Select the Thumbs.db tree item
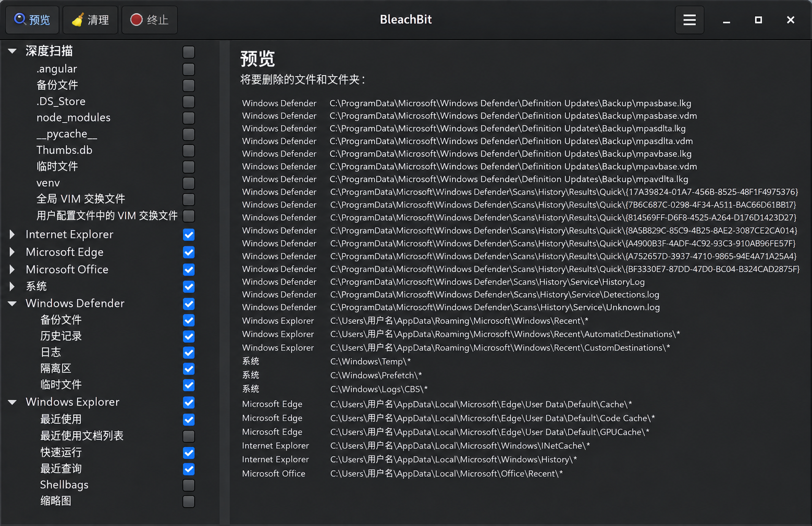The image size is (812, 526). [x=64, y=150]
